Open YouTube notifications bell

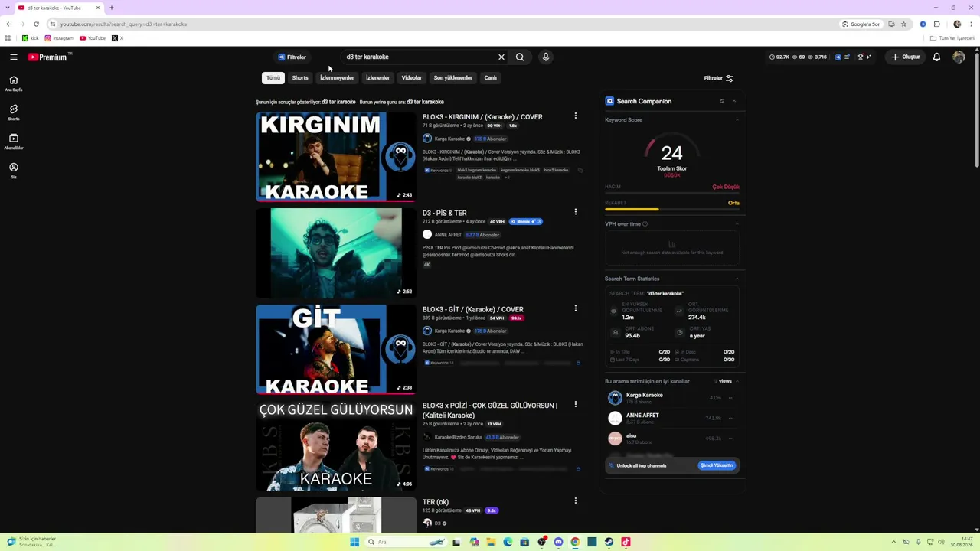tap(936, 57)
